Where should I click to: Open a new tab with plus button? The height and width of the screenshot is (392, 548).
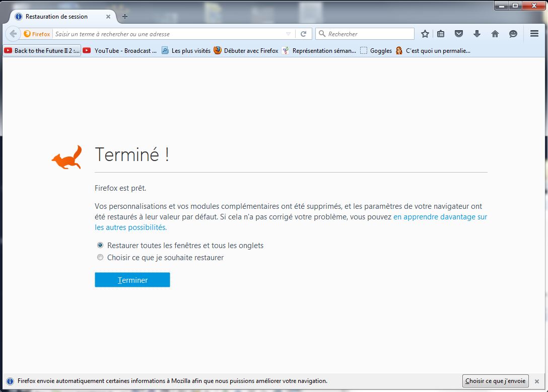point(125,17)
